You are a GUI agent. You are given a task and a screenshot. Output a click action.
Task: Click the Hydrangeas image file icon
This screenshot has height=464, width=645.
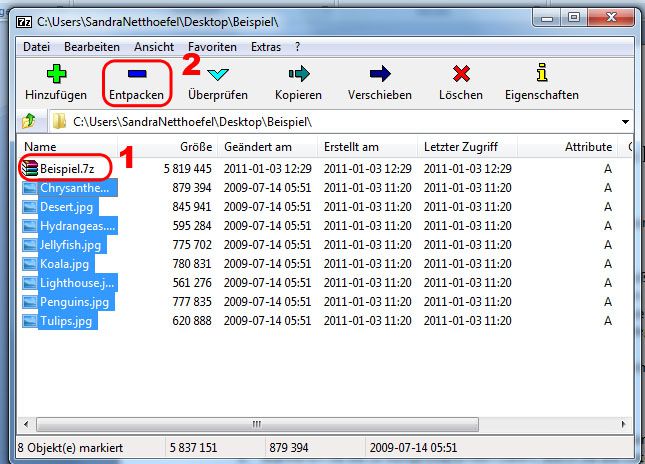pos(30,226)
